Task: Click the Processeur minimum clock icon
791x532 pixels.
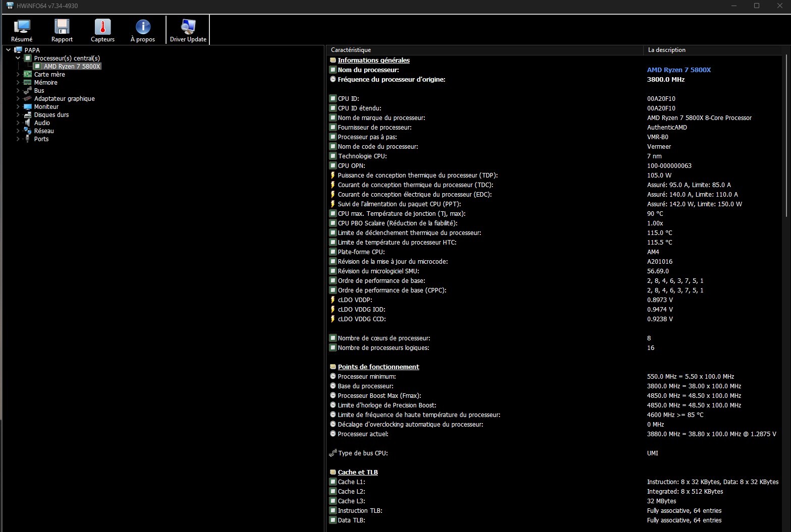Action: (333, 376)
